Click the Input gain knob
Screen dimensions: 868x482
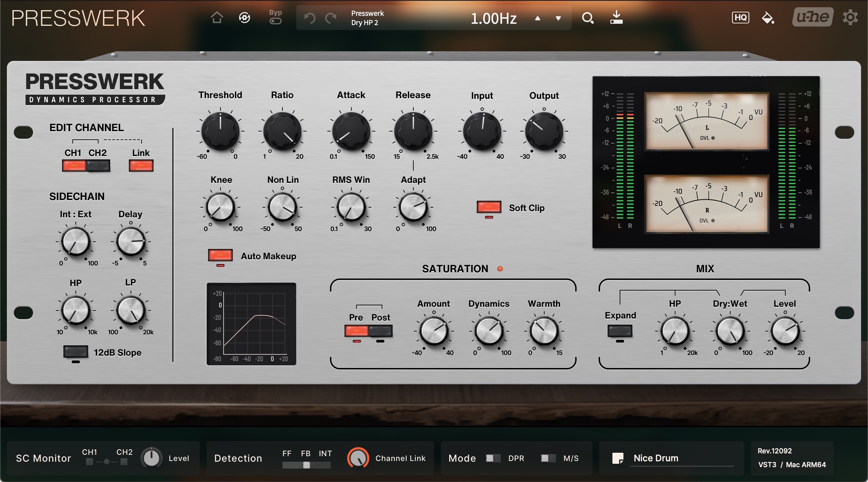coord(482,131)
